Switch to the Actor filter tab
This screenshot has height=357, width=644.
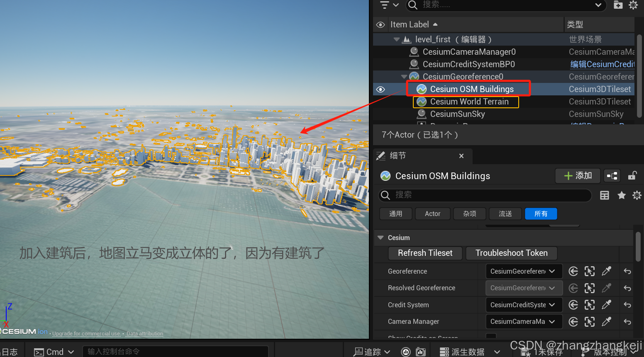pos(432,214)
